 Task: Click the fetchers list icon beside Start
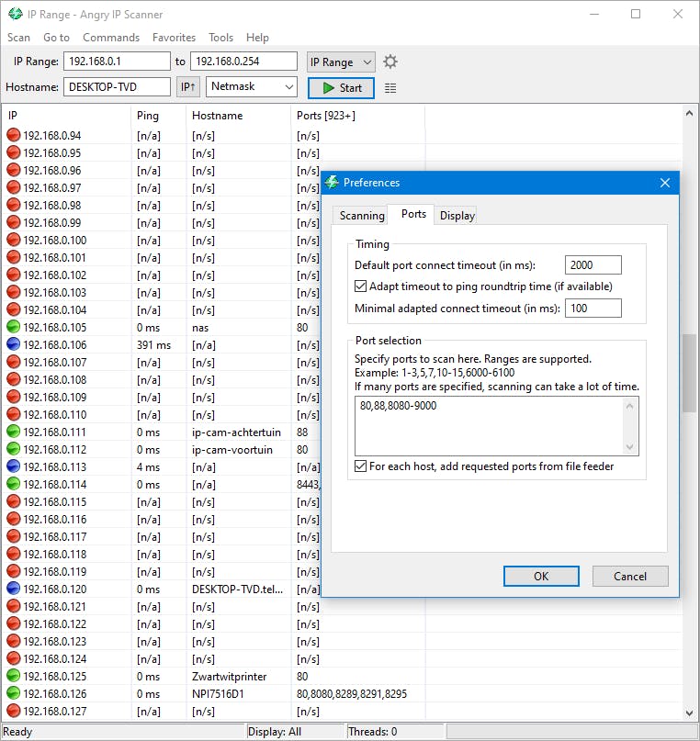(x=390, y=88)
